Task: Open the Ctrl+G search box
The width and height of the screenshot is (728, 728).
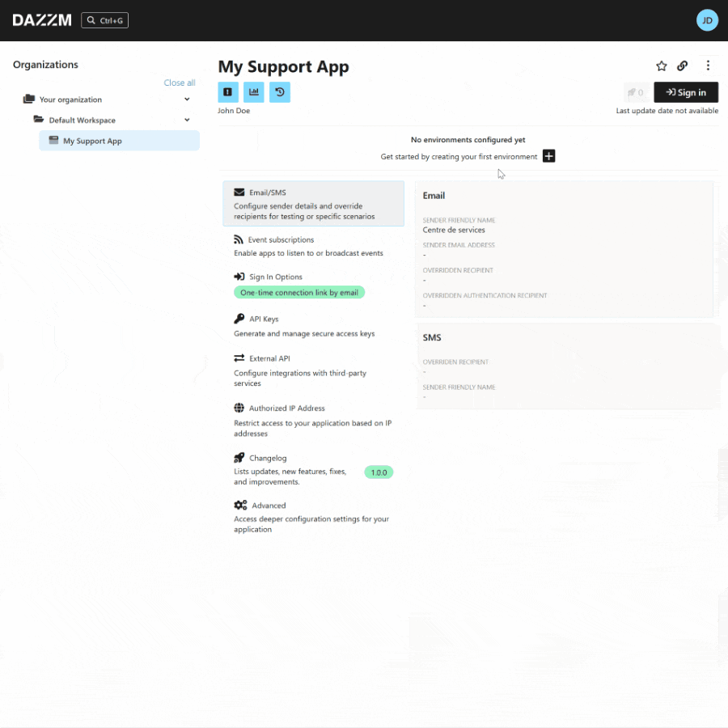Action: click(x=104, y=20)
